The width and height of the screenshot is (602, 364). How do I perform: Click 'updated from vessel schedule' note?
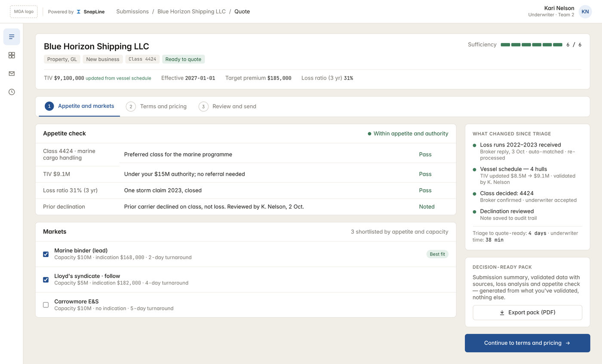click(118, 78)
